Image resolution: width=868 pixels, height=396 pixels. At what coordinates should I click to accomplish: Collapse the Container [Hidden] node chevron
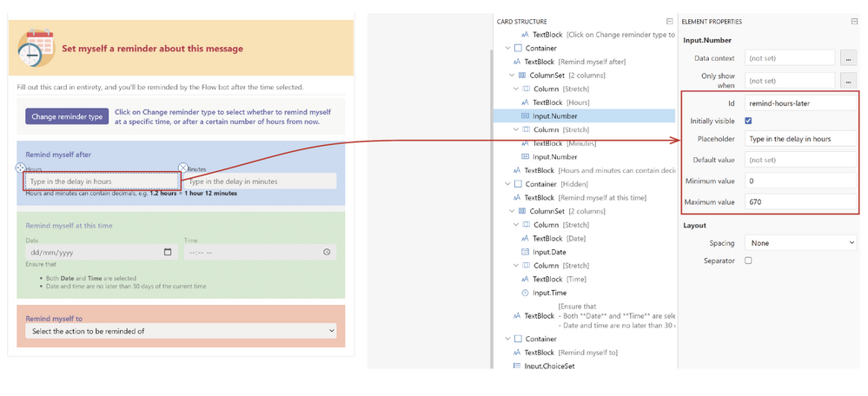[x=507, y=184]
